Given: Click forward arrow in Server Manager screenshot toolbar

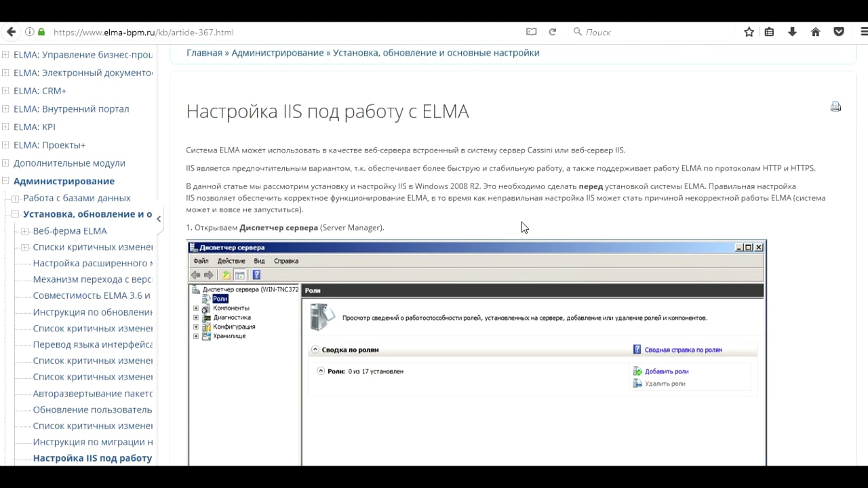Looking at the screenshot, I should (x=208, y=274).
